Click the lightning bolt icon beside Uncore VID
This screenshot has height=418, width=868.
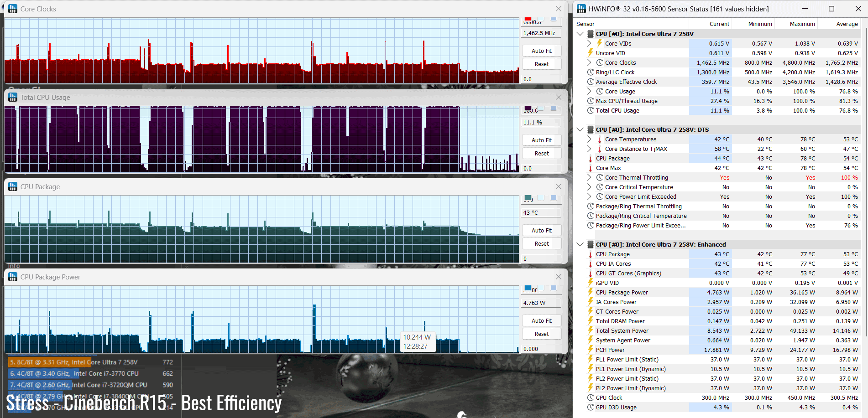591,53
